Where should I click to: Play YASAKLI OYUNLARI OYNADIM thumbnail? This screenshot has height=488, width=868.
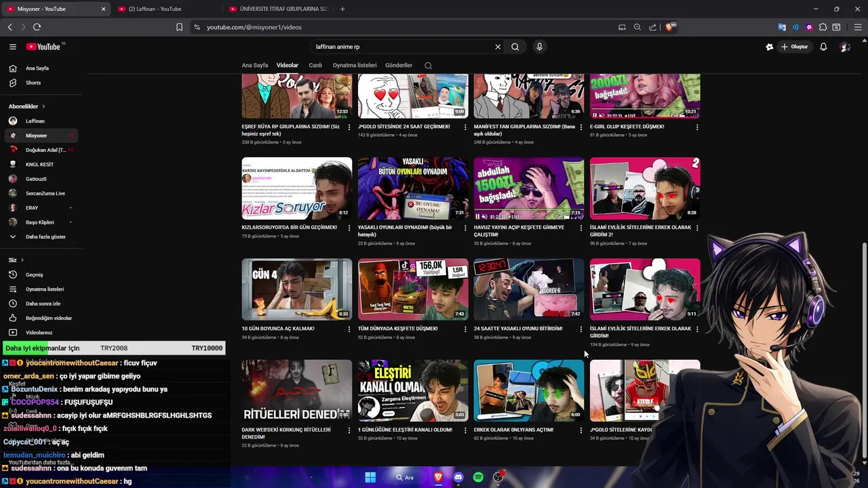tap(413, 188)
